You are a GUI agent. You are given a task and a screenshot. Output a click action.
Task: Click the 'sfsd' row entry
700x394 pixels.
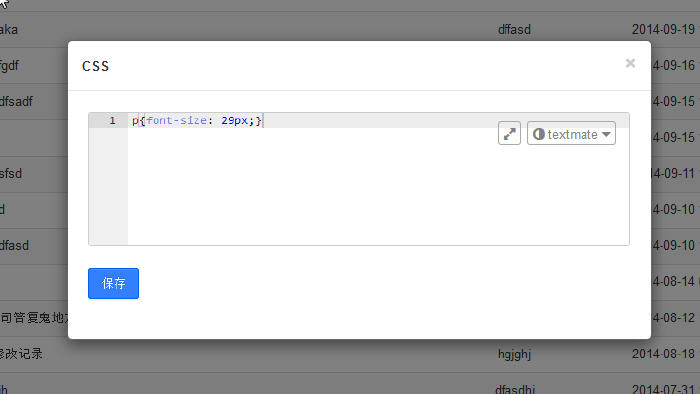11,174
